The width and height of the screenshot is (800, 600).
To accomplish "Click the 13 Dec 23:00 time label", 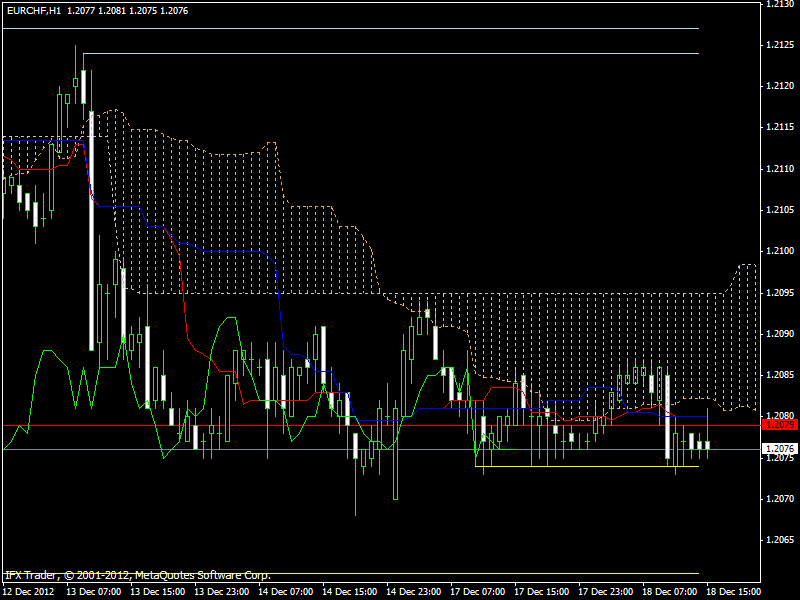I will (222, 592).
